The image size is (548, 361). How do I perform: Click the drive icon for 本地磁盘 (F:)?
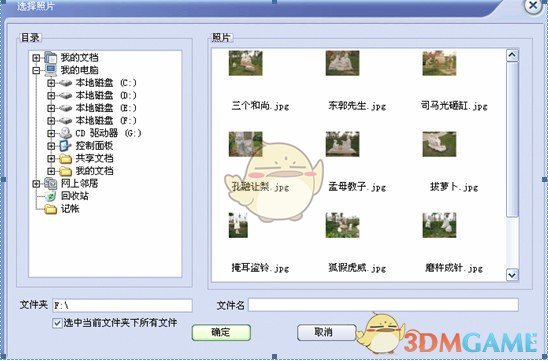click(65, 121)
